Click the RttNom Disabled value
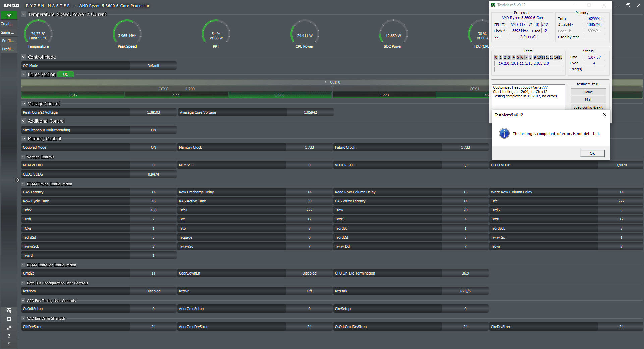 point(153,291)
